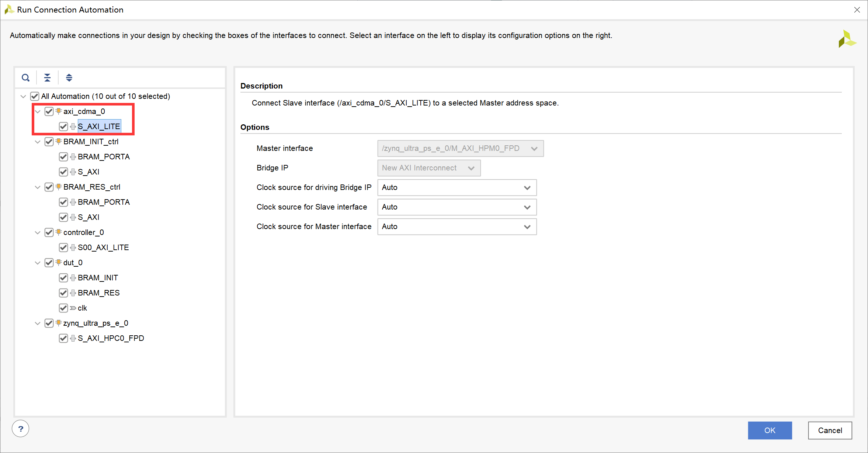Select the zynq_ultra_ps_e_0 tree item
This screenshot has height=453, width=868.
96,323
